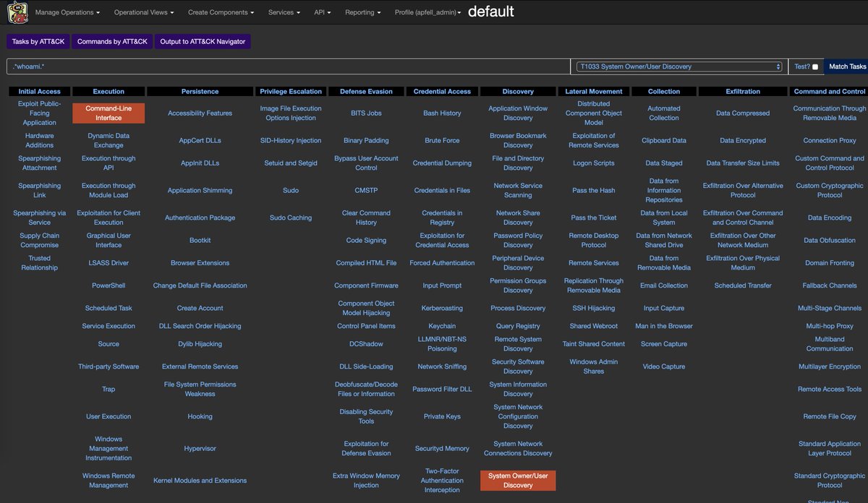Click the Keychain technique

click(x=442, y=326)
